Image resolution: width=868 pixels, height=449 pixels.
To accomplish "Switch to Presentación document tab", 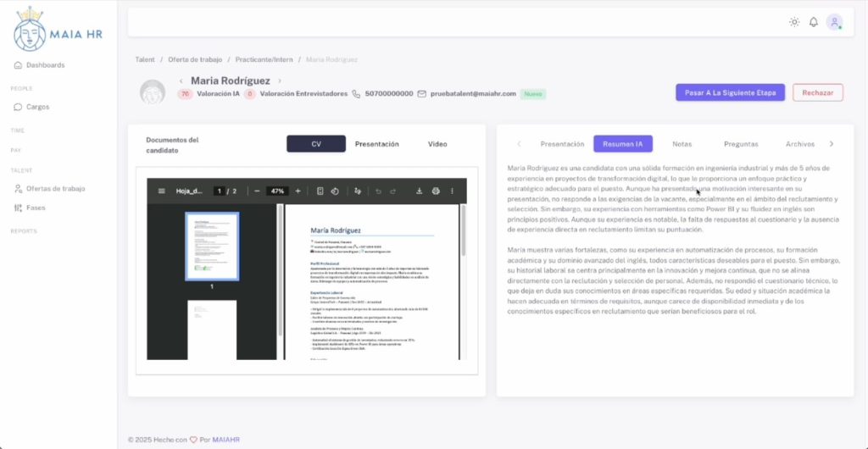I will [376, 144].
